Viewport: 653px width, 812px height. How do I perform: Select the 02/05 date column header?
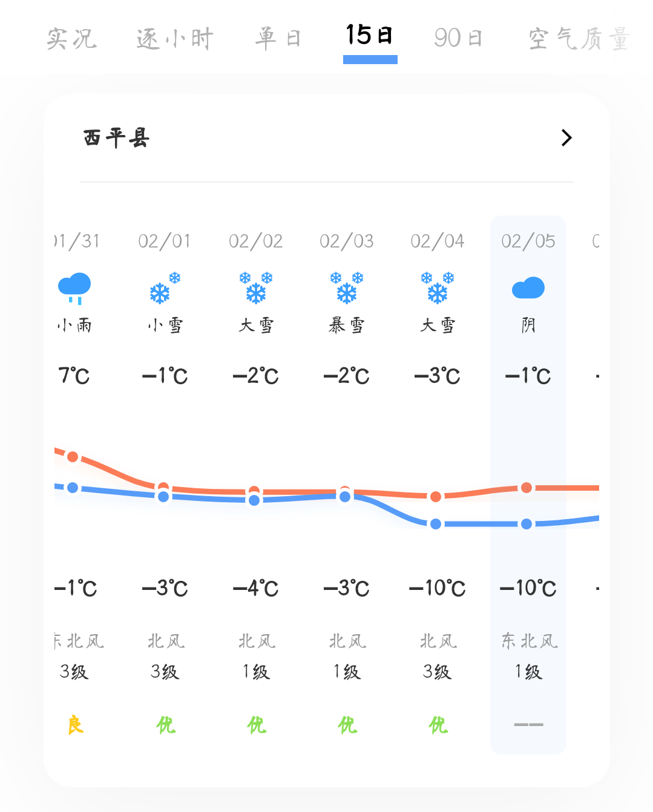pos(528,241)
